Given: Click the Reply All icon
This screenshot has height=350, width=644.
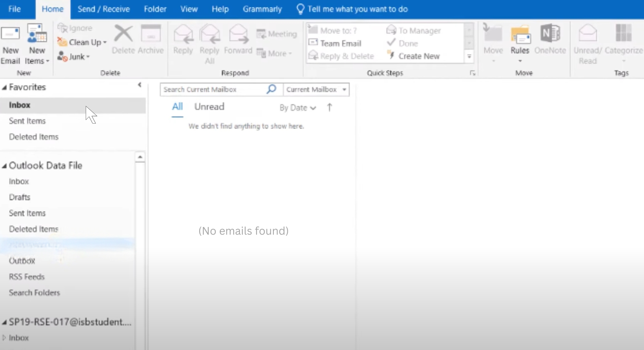Looking at the screenshot, I should click(x=210, y=34).
